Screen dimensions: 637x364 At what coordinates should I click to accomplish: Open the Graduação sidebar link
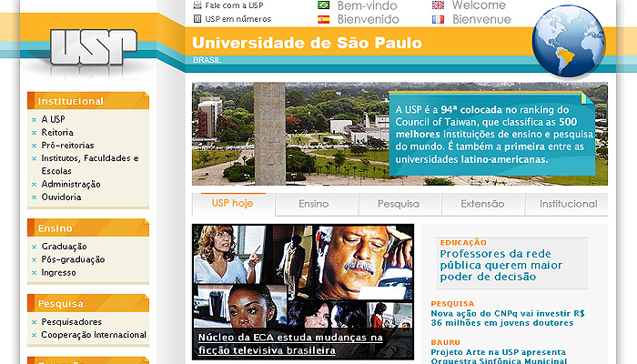click(64, 247)
